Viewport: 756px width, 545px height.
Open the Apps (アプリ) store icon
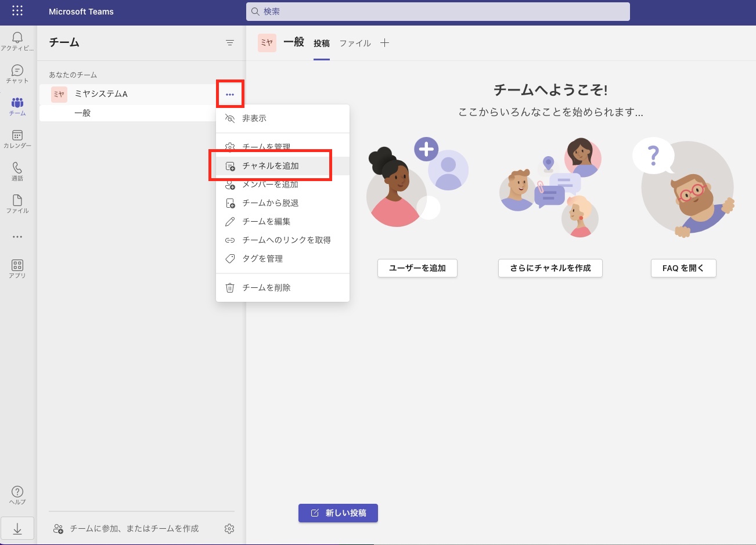17,269
